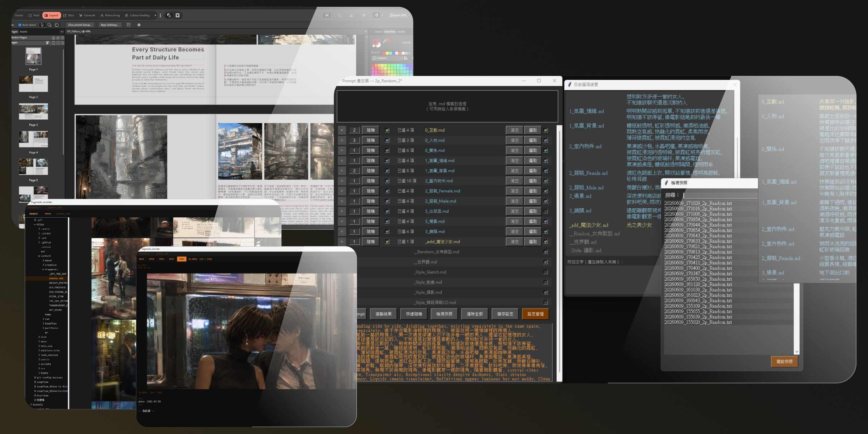Toggle the right-side checkbox for 3_出版品.md

[546, 211]
